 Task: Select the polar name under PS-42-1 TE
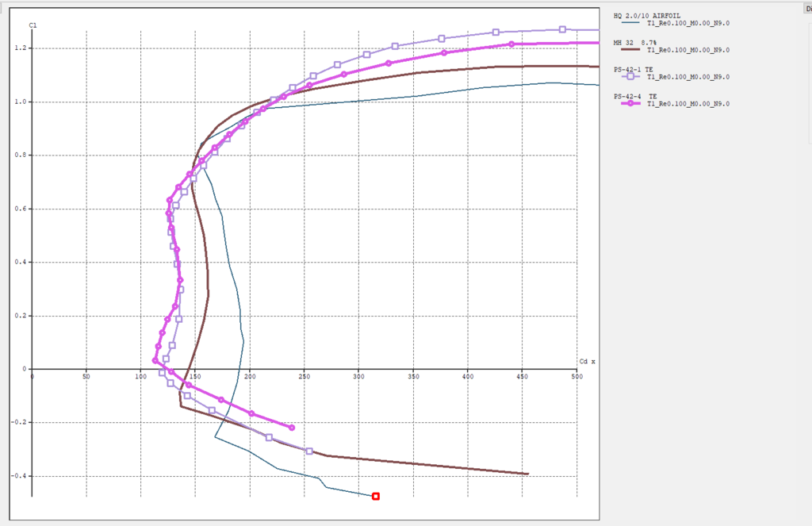point(688,77)
